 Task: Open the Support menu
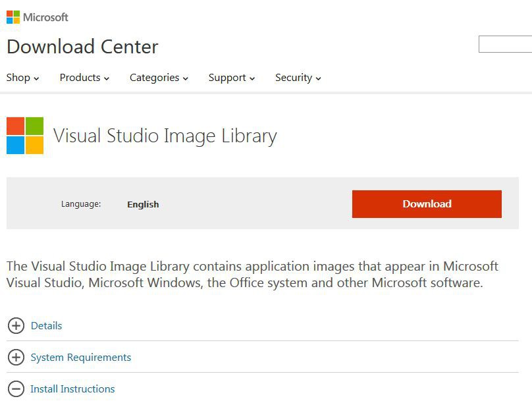[231, 78]
